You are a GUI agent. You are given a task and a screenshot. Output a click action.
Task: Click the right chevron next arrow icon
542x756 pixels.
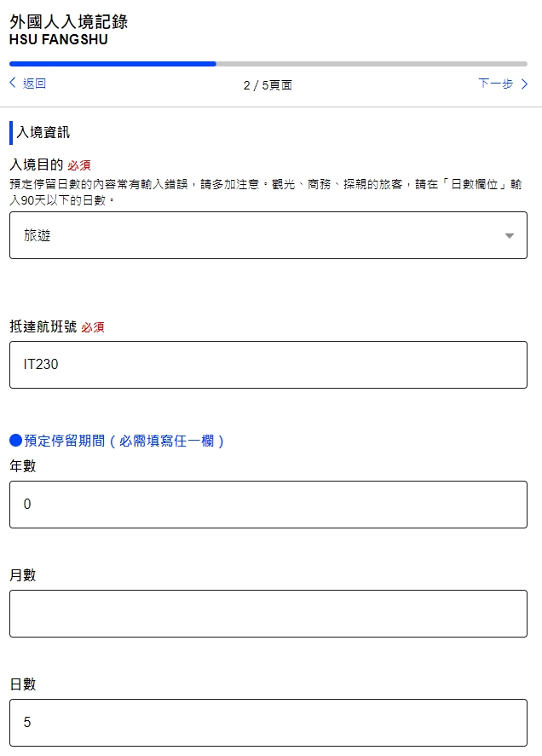(525, 84)
